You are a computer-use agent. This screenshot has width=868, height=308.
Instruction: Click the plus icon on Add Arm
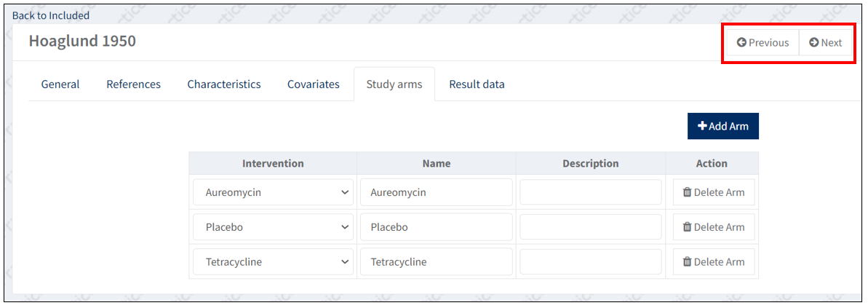coord(702,126)
